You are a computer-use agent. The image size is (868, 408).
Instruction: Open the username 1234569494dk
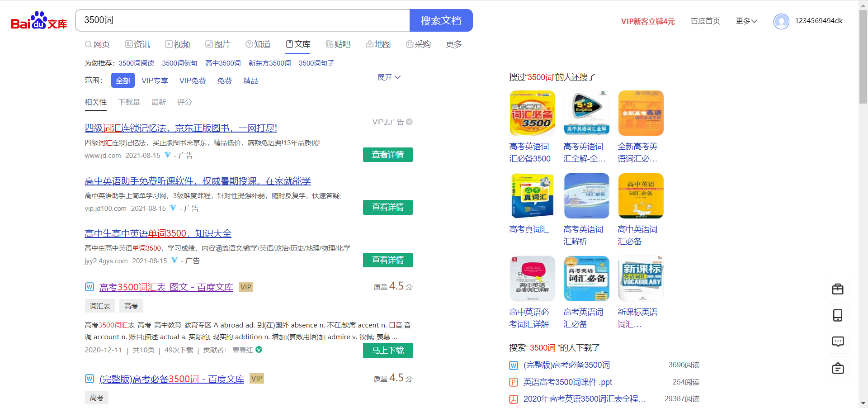point(819,21)
